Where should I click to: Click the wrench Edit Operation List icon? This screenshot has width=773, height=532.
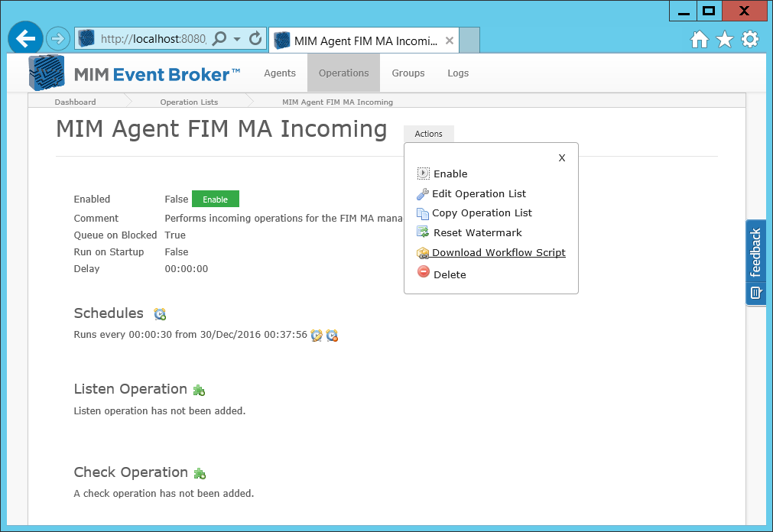pos(423,194)
